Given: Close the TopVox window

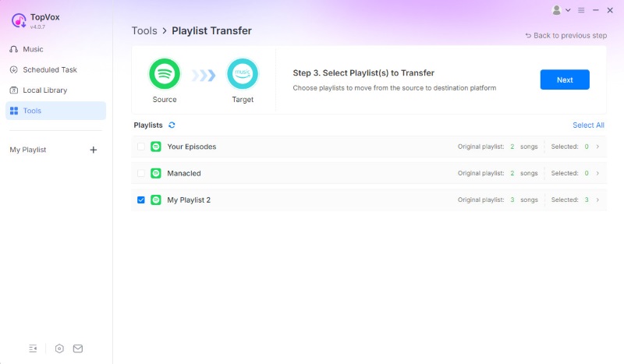Looking at the screenshot, I should [x=610, y=10].
